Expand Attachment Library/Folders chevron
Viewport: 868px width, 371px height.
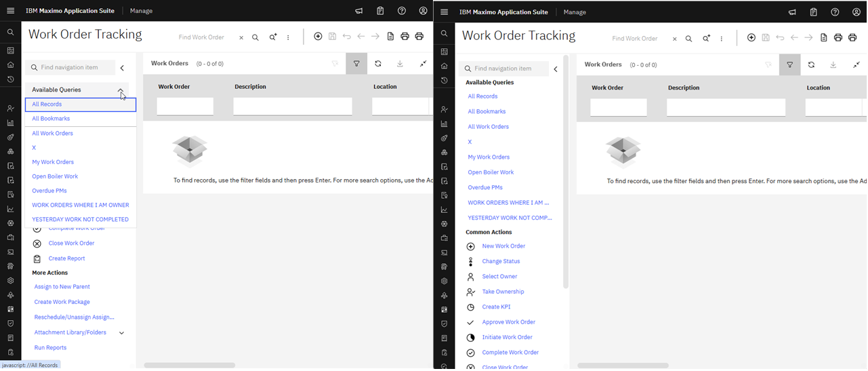click(x=122, y=333)
